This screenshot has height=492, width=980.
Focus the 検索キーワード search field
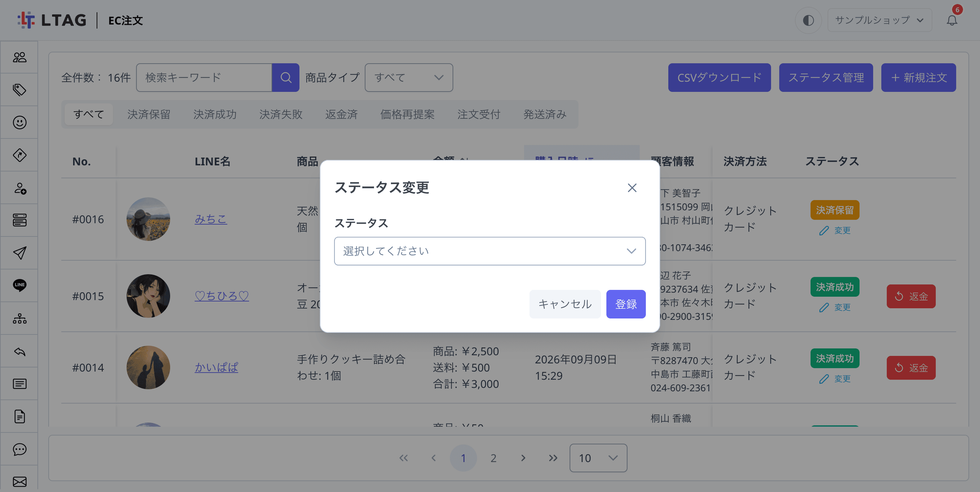(x=204, y=77)
